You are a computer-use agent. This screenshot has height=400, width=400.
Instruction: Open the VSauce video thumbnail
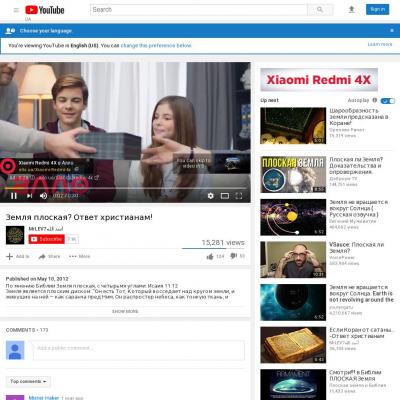(293, 259)
